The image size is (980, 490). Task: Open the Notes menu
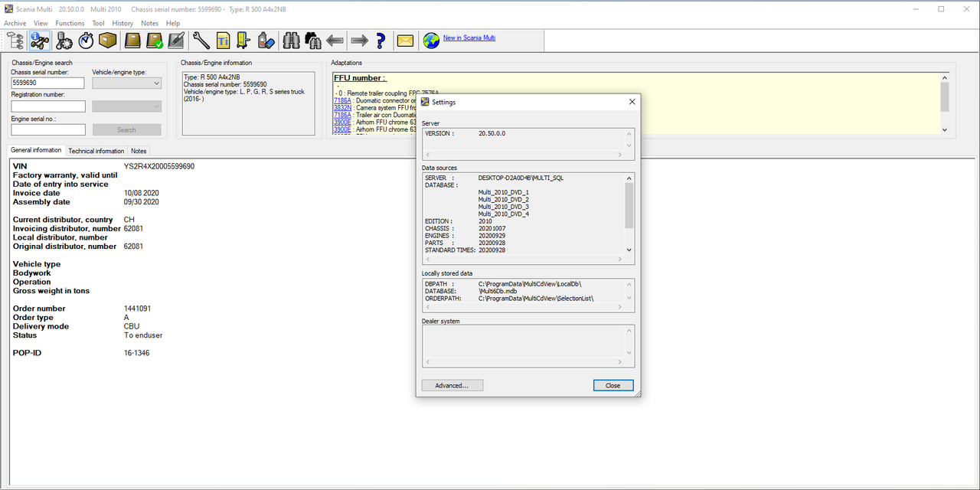click(149, 23)
